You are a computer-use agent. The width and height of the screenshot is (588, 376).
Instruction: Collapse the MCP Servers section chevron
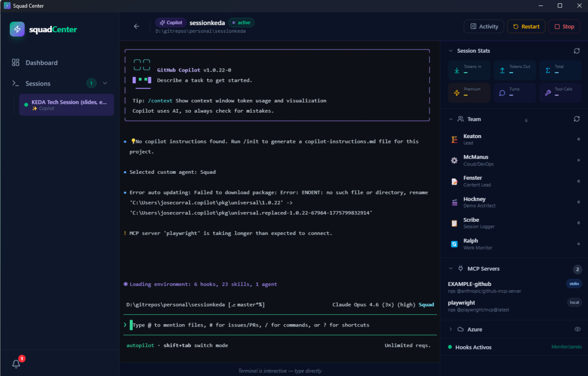coord(450,269)
